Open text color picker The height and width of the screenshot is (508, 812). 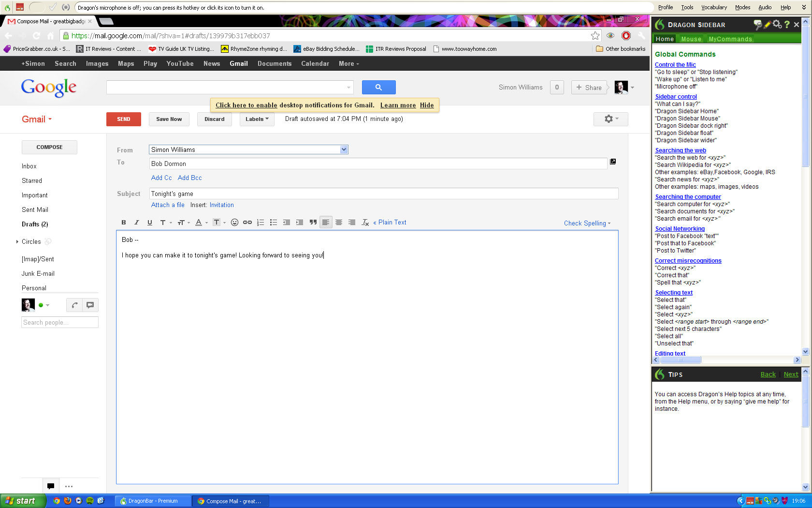coord(201,223)
